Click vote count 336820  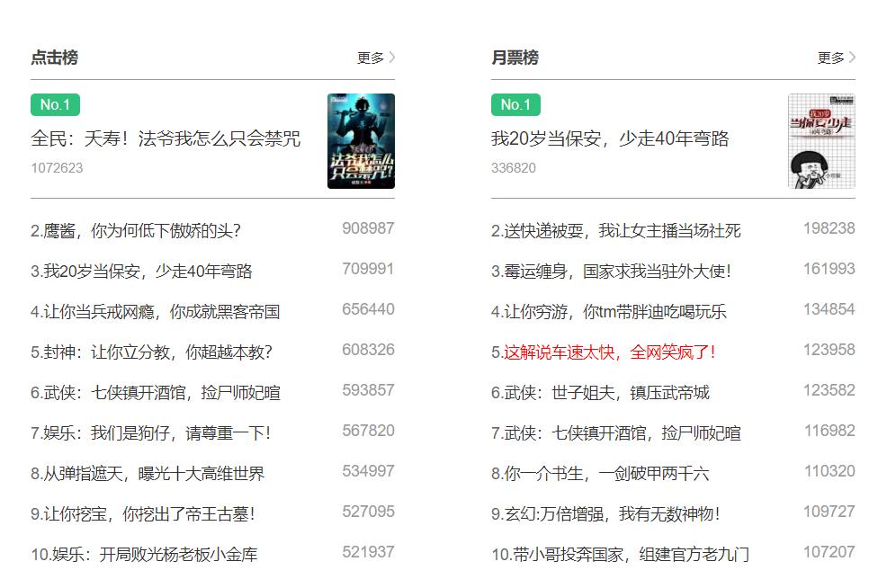[513, 168]
